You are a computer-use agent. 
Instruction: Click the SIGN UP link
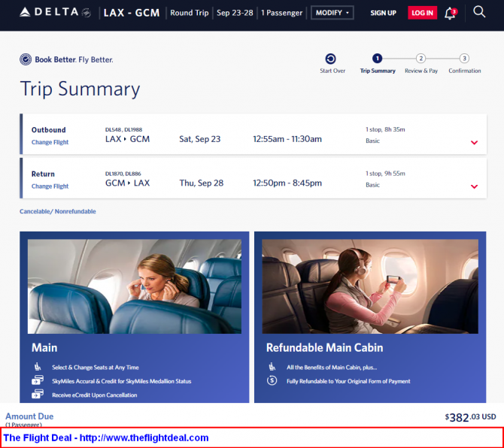tap(383, 13)
